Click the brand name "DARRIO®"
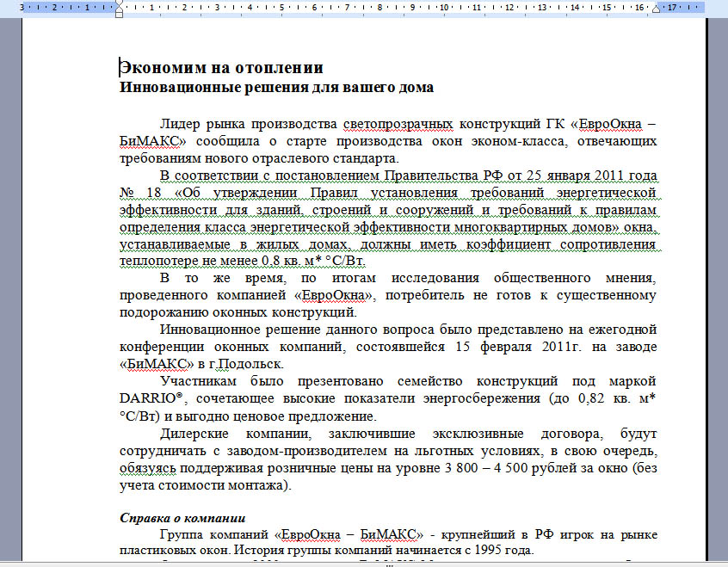The height and width of the screenshot is (567, 728). click(153, 398)
